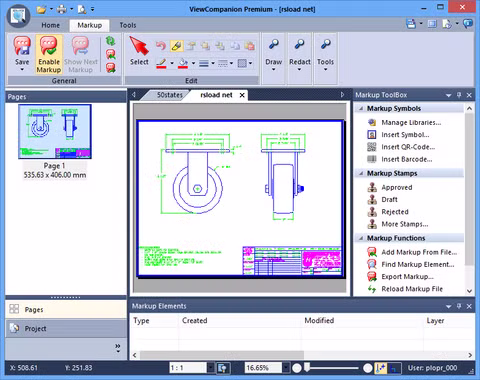Viewport: 480px width, 380px height.
Task: Collapse the Markup Functions section
Action: pyautogui.click(x=361, y=238)
